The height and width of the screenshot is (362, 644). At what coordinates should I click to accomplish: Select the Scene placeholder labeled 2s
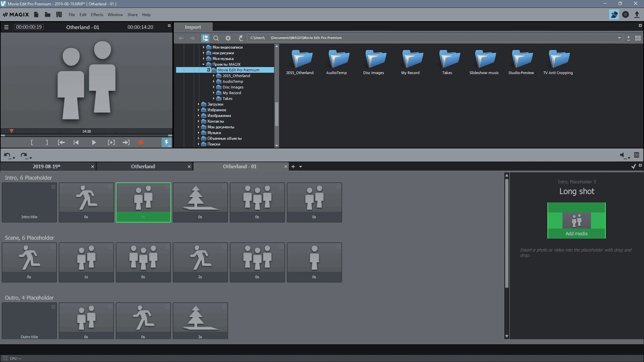click(x=200, y=262)
